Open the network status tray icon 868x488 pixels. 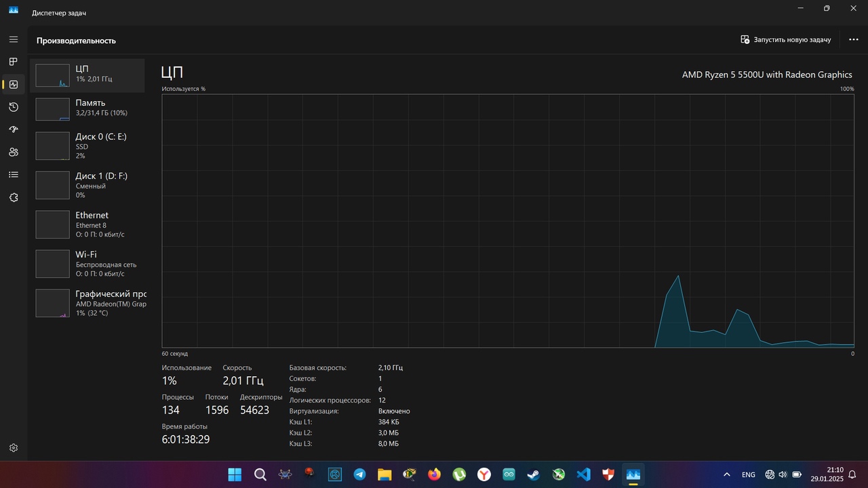tap(770, 474)
